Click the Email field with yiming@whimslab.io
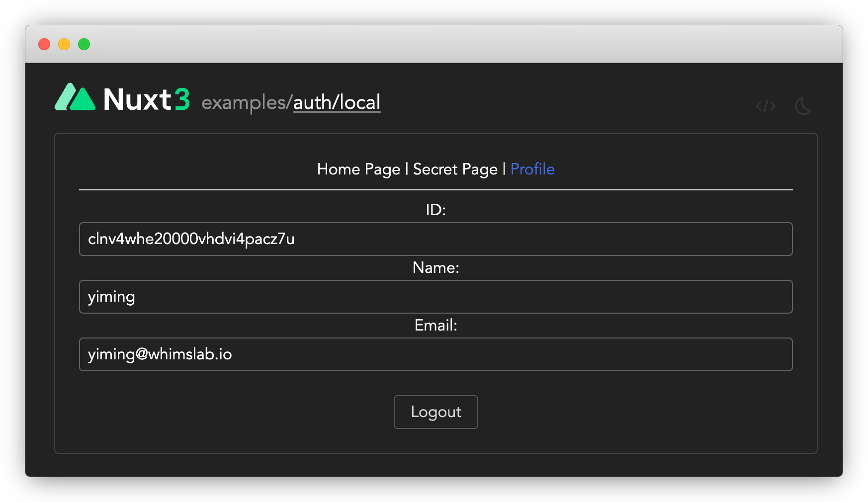 435,354
